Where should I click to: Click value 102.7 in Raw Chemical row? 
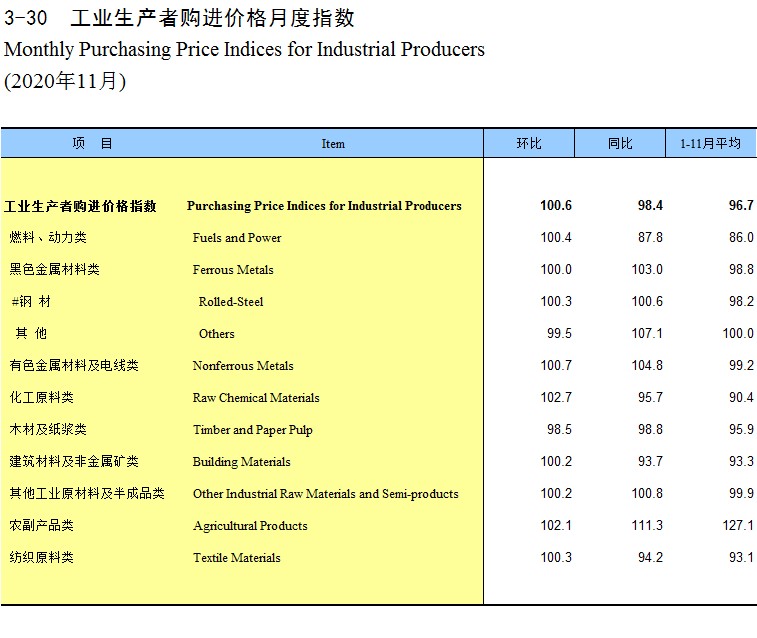(x=556, y=398)
